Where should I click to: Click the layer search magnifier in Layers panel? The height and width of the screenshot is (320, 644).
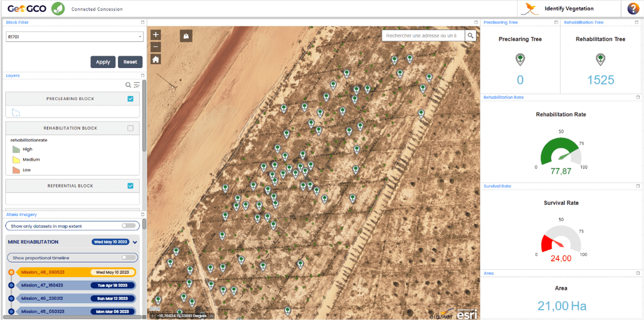[x=128, y=85]
